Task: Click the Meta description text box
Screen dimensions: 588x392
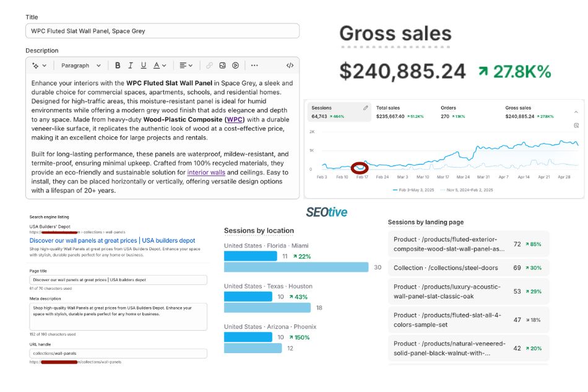Action: (118, 316)
